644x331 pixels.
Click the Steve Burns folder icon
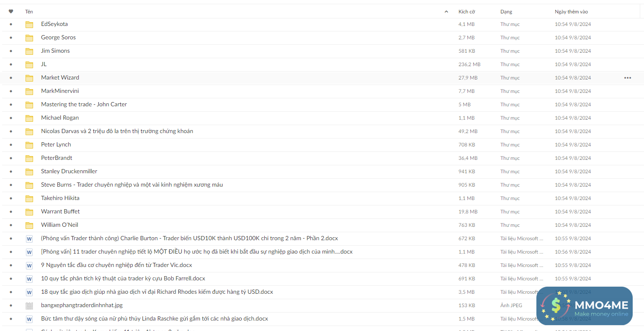point(29,185)
